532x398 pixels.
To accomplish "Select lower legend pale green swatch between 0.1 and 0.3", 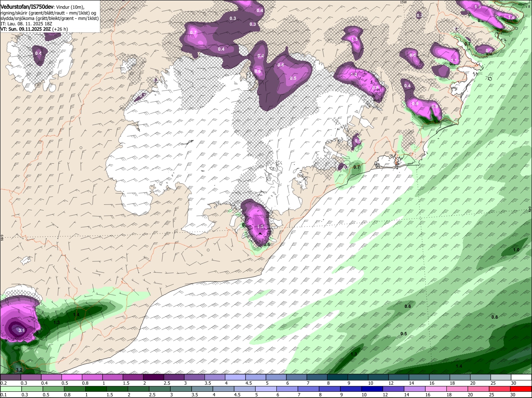I will [x=10, y=389].
